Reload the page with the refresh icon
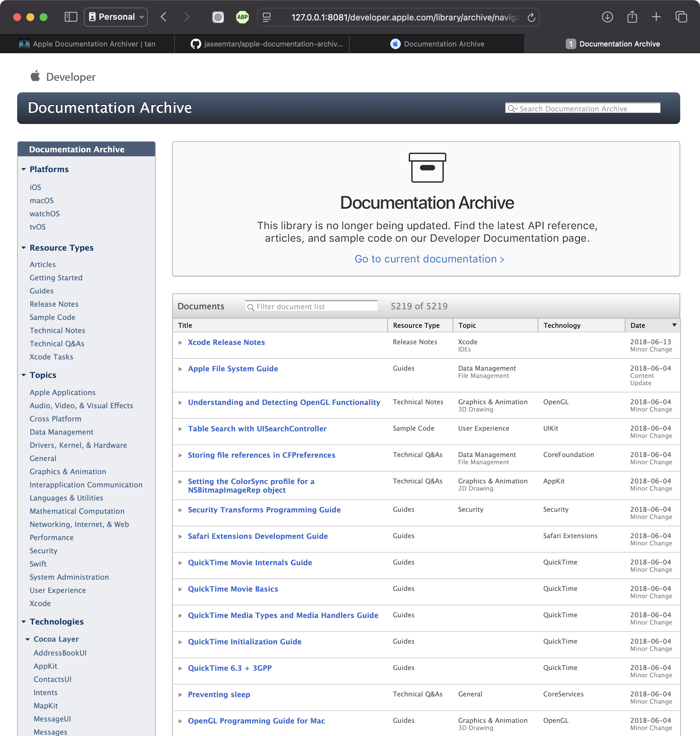This screenshot has width=700, height=736. pos(531,17)
